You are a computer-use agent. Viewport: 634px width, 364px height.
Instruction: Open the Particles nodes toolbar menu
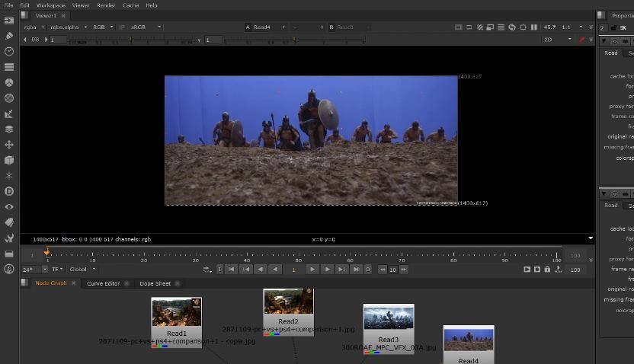[x=9, y=176]
